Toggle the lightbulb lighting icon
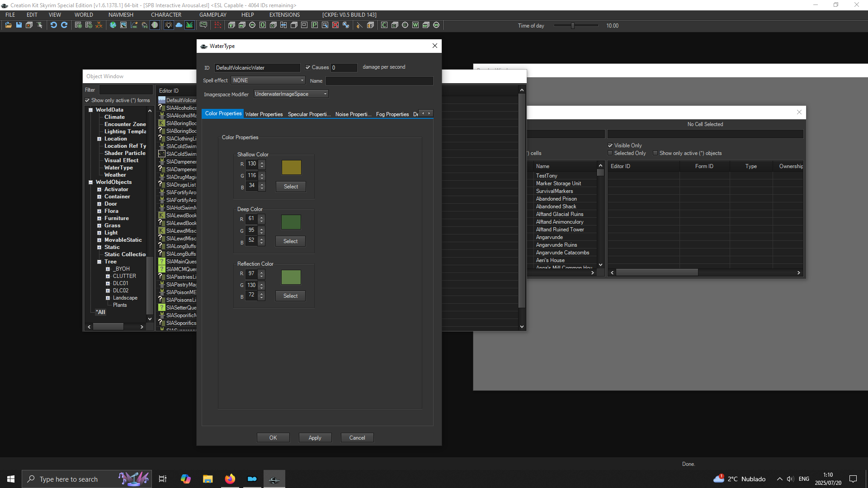The height and width of the screenshot is (488, 868). (x=169, y=25)
